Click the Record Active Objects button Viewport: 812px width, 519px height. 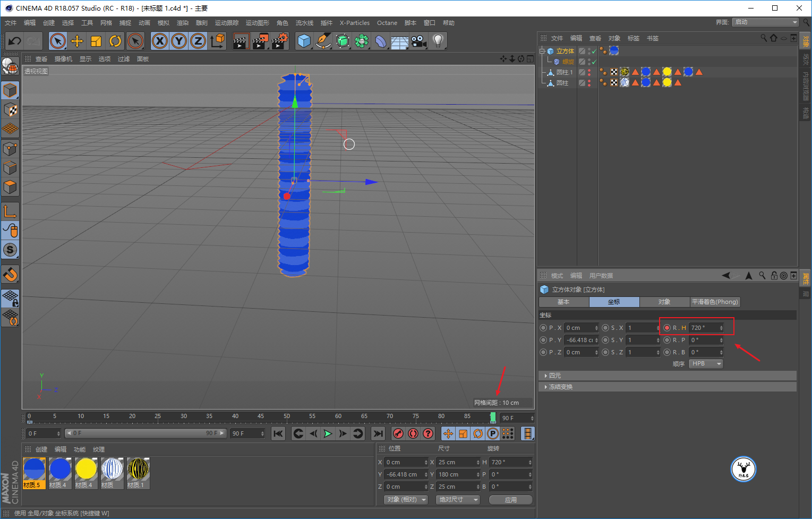coord(398,434)
